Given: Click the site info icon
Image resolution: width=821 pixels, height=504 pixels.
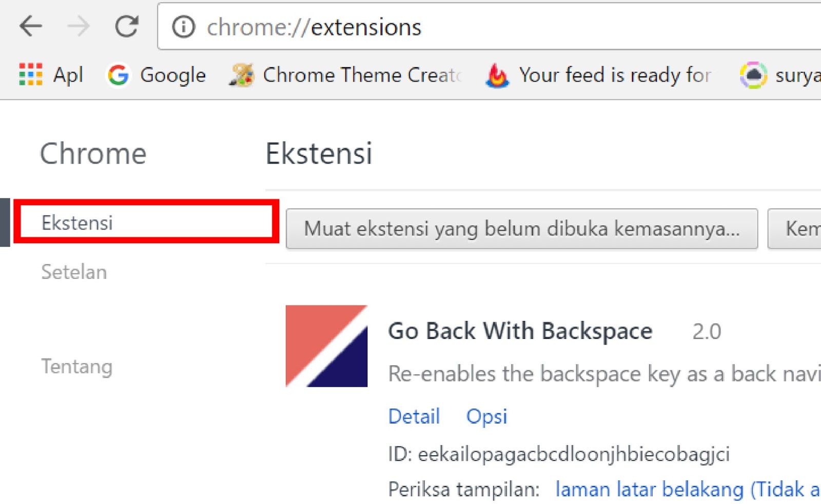Looking at the screenshot, I should [183, 27].
